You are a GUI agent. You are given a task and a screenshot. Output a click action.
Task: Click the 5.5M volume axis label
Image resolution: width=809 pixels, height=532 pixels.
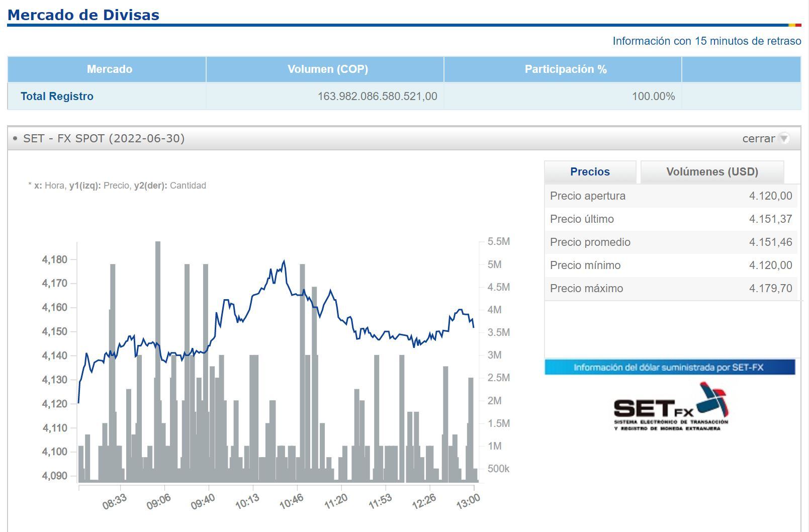click(498, 242)
